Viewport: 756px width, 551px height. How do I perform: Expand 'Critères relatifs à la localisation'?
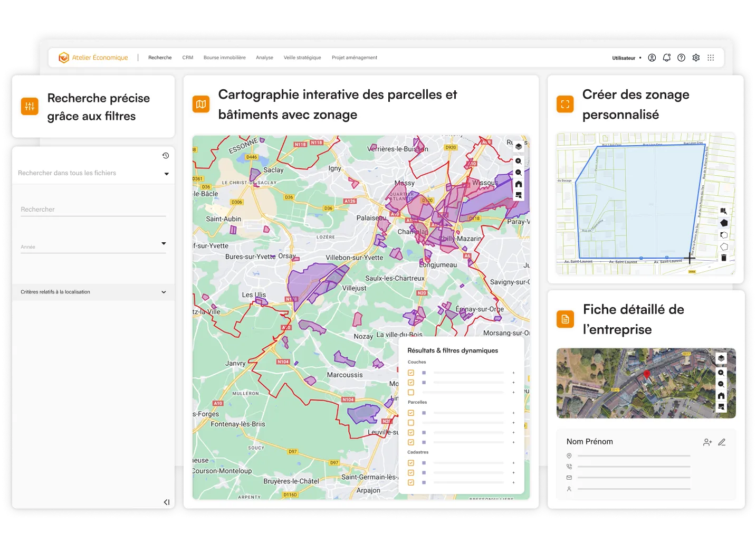tap(93, 292)
